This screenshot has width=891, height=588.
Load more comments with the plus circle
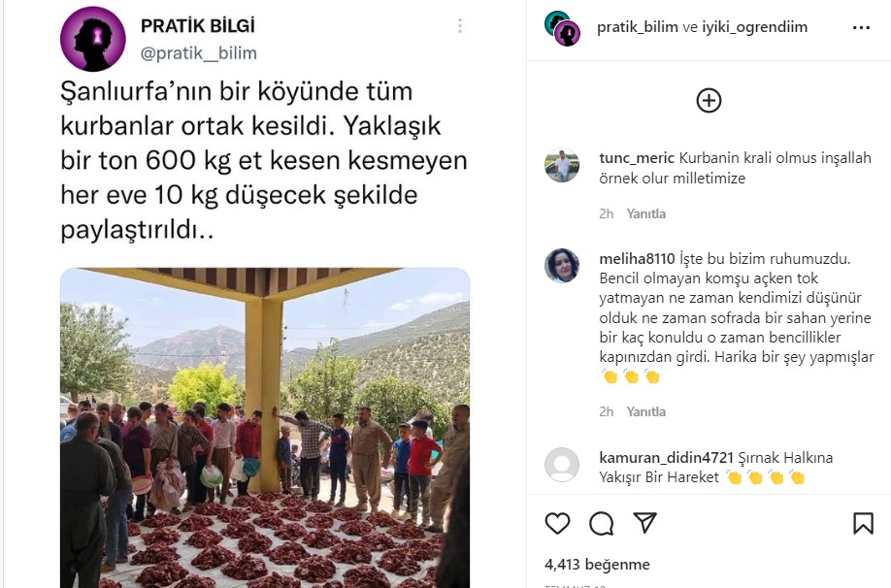(709, 101)
